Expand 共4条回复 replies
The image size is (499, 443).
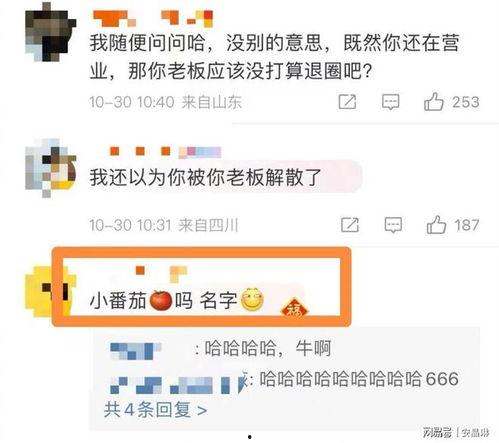tap(155, 410)
